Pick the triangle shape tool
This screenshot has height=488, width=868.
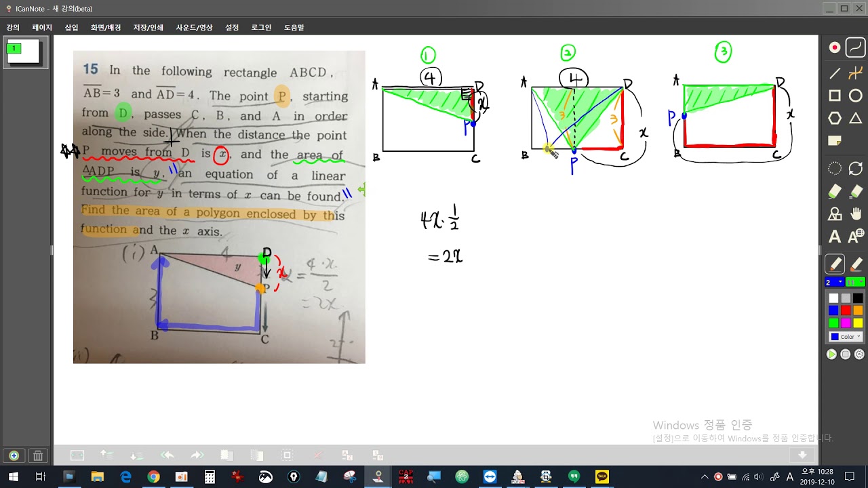click(x=856, y=119)
